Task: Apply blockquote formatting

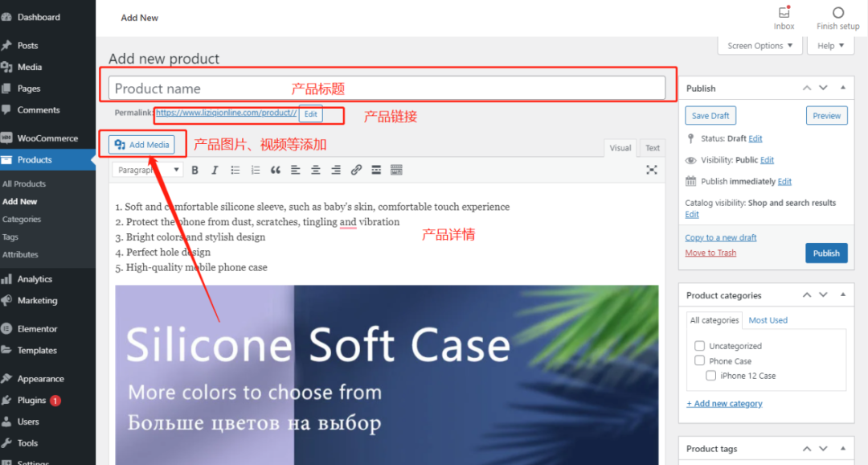Action: (276, 170)
